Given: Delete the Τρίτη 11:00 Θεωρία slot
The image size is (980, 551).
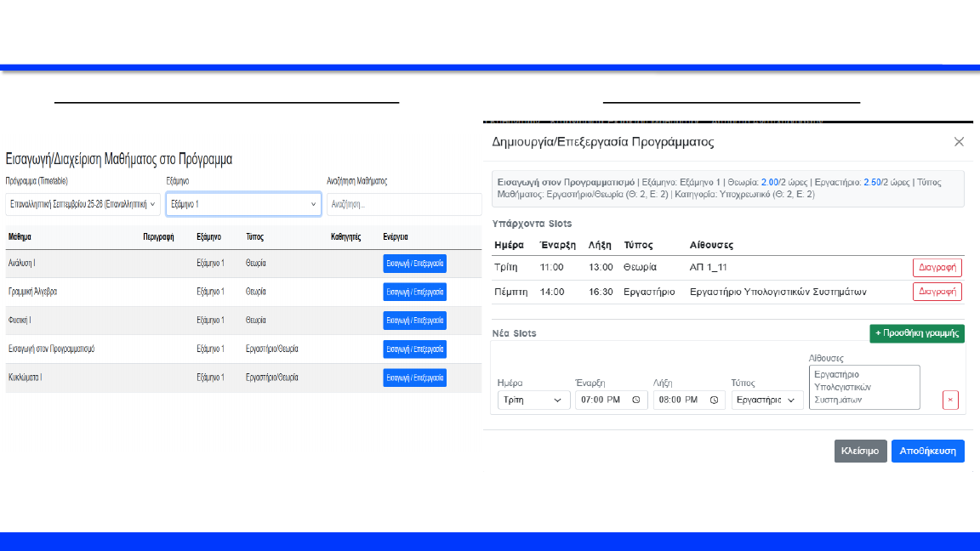Looking at the screenshot, I should 937,267.
